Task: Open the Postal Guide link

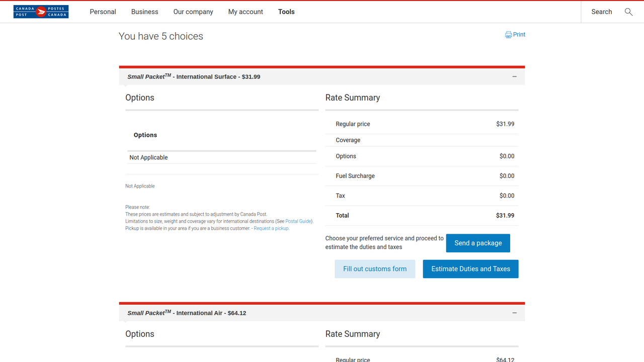Action: click(298, 221)
